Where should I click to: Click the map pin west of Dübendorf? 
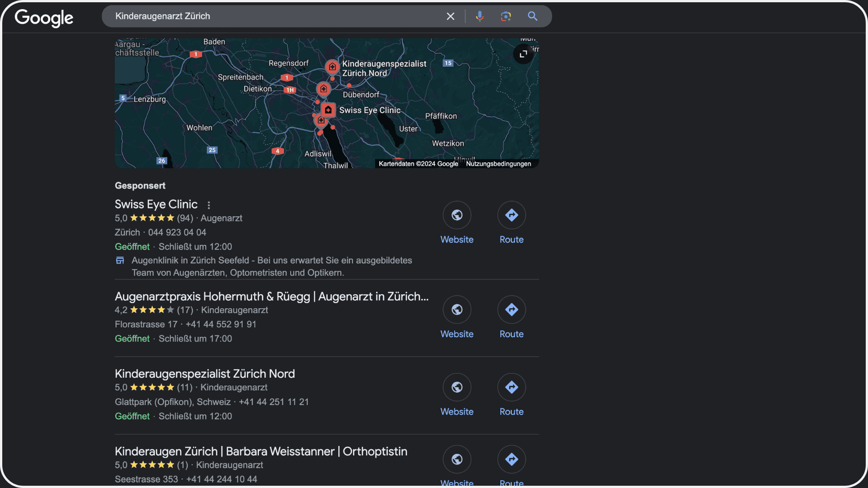(x=324, y=89)
